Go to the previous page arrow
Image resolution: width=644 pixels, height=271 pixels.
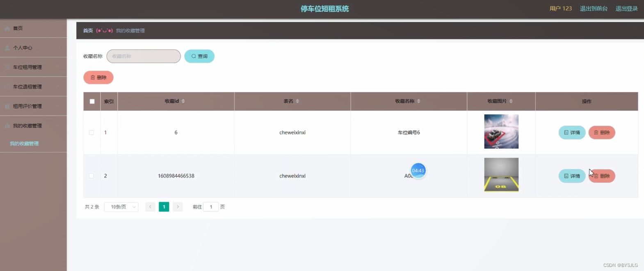click(x=150, y=207)
